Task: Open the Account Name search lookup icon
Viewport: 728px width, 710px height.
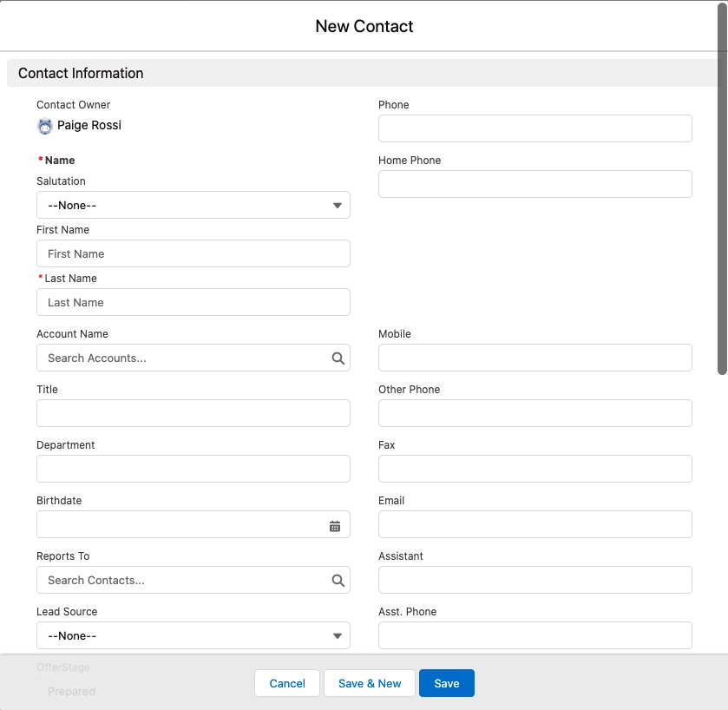Action: tap(338, 358)
